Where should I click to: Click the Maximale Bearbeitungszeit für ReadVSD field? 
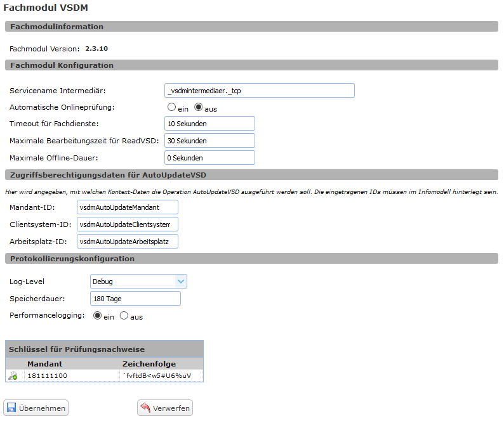[209, 140]
